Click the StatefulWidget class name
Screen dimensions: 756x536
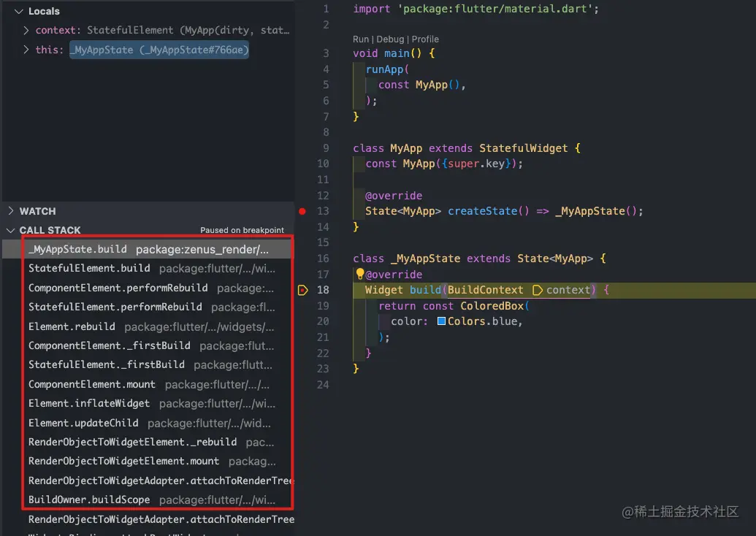click(x=523, y=148)
